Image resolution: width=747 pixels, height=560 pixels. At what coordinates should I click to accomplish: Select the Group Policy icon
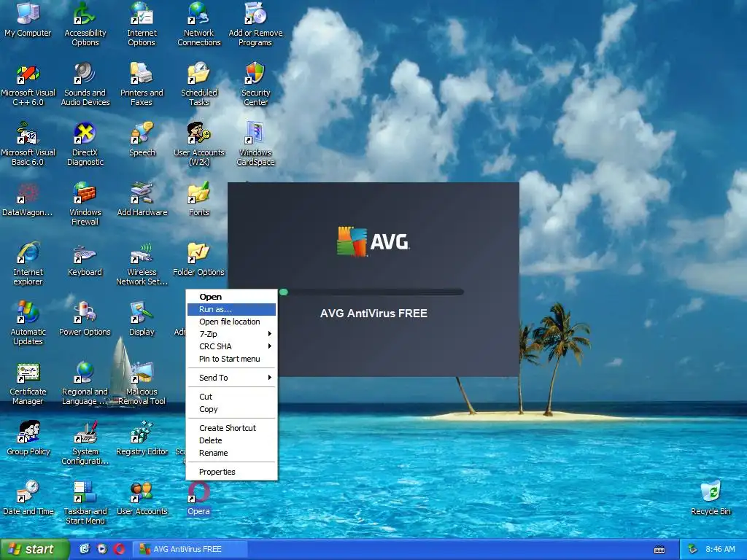28,438
